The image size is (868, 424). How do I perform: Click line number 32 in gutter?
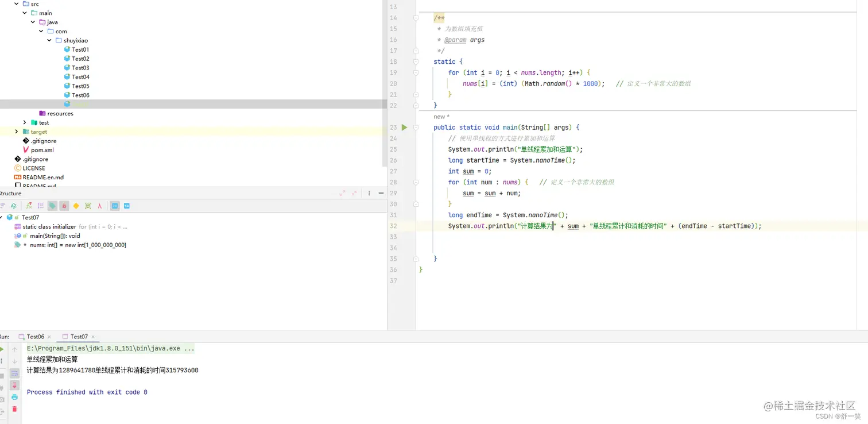393,226
